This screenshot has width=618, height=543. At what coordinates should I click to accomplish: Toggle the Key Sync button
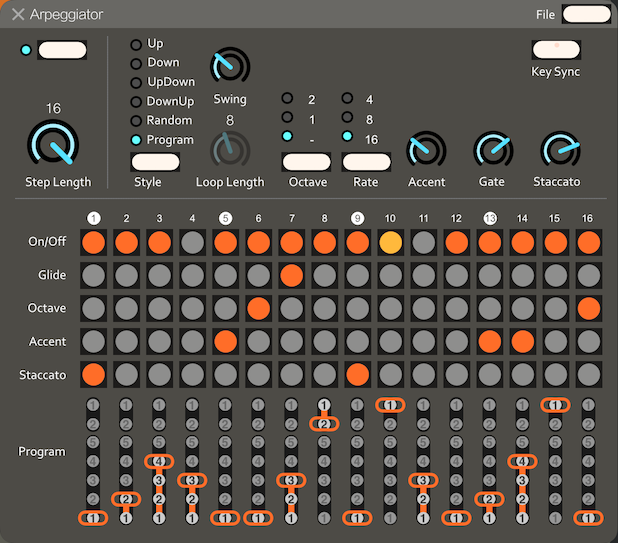pyautogui.click(x=556, y=50)
